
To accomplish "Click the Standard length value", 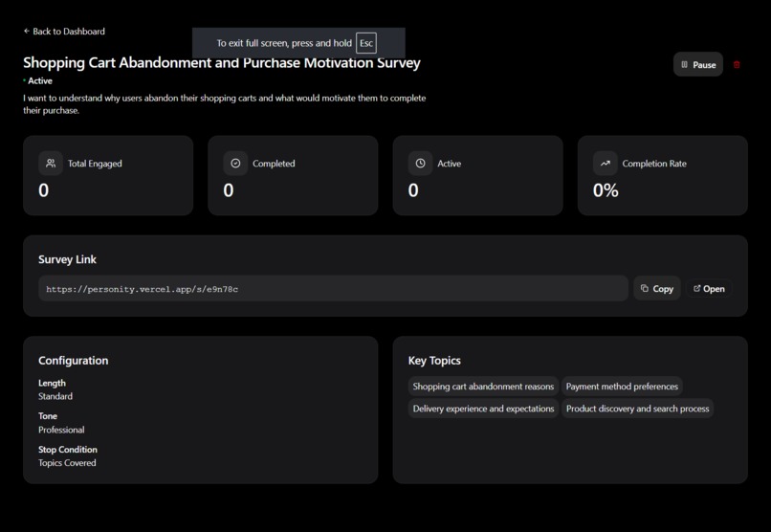I will pyautogui.click(x=55, y=396).
